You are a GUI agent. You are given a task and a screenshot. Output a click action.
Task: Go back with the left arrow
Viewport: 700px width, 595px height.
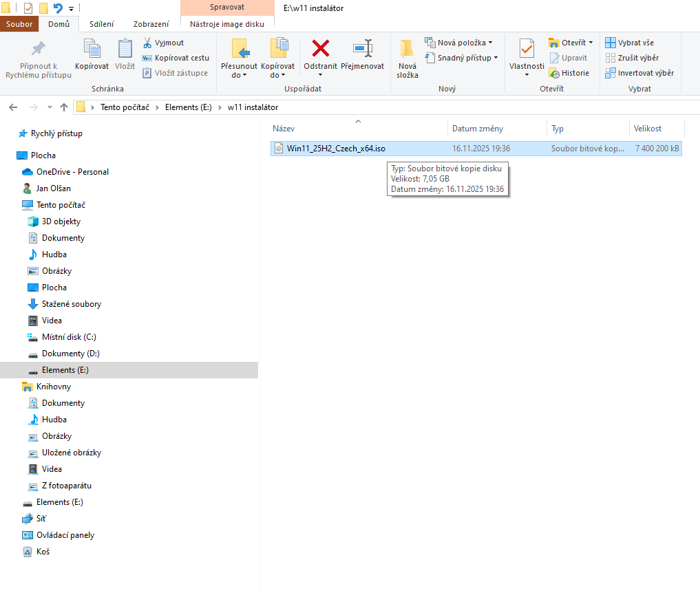click(x=13, y=107)
